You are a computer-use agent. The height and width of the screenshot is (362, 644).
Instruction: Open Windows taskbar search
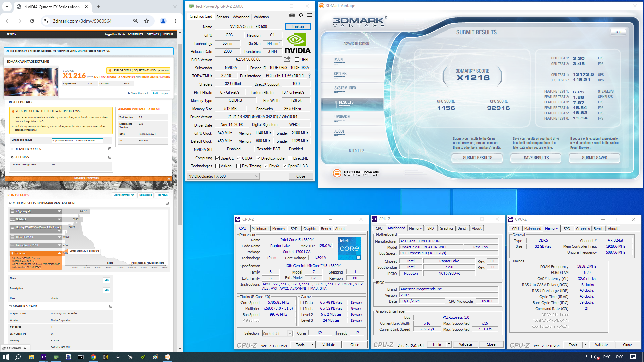(x=18, y=357)
